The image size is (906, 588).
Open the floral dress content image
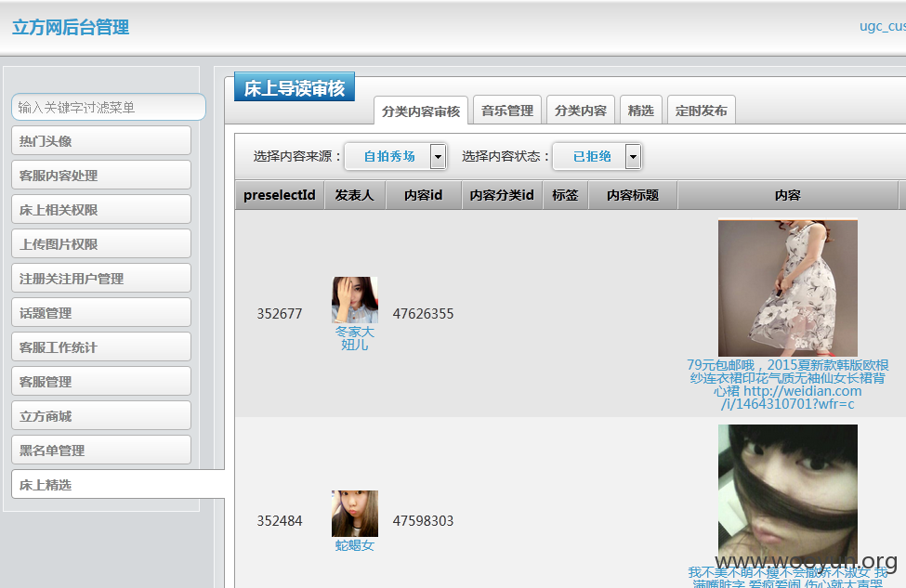[788, 288]
